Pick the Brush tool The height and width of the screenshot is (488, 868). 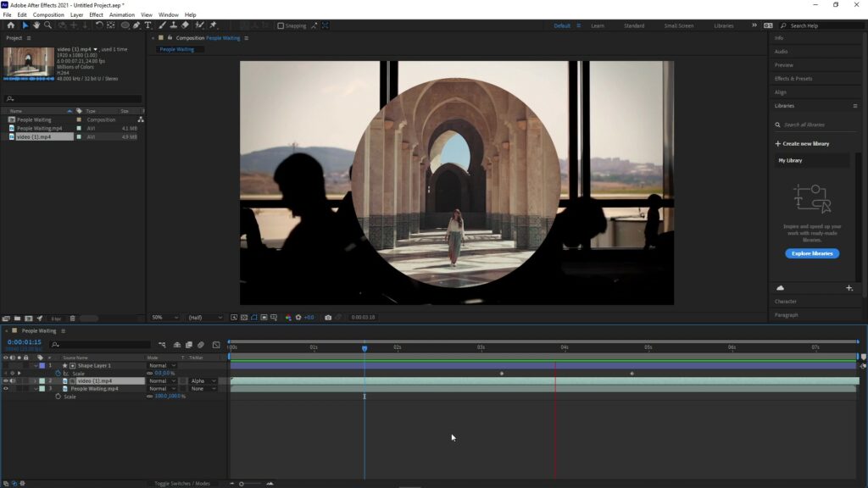point(163,25)
